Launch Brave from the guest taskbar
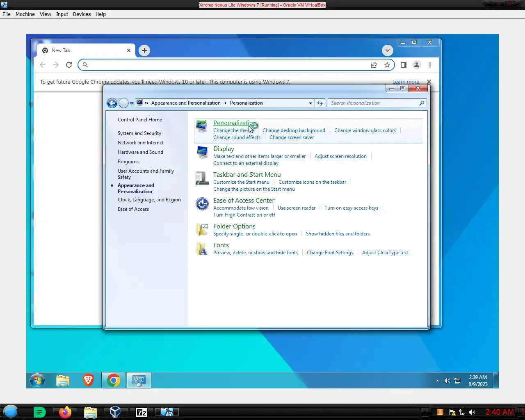Screen dimensions: 525x420 pyautogui.click(x=88, y=381)
